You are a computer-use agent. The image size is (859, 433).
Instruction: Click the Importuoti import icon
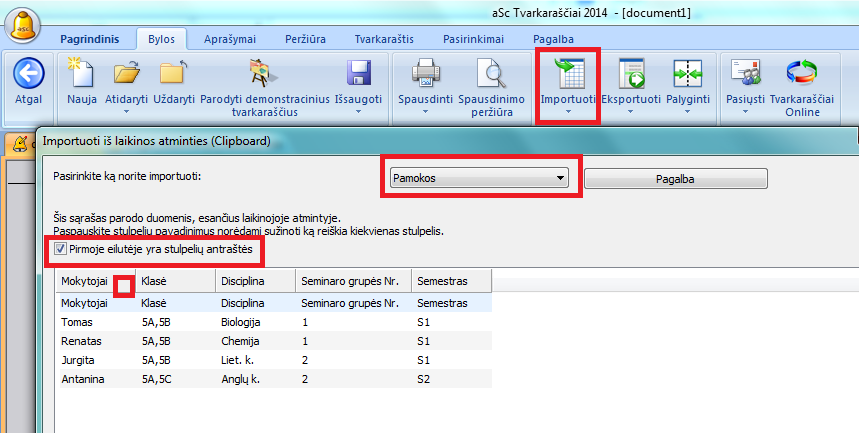coord(568,74)
